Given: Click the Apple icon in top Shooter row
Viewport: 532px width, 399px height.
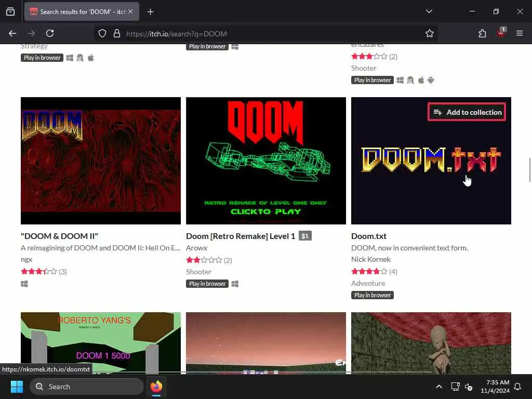Looking at the screenshot, I should pyautogui.click(x=421, y=80).
